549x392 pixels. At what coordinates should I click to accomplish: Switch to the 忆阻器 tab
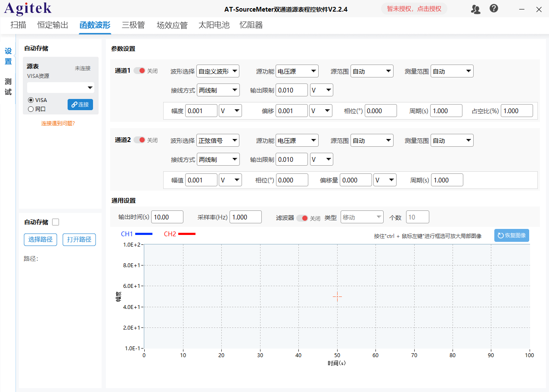(251, 25)
